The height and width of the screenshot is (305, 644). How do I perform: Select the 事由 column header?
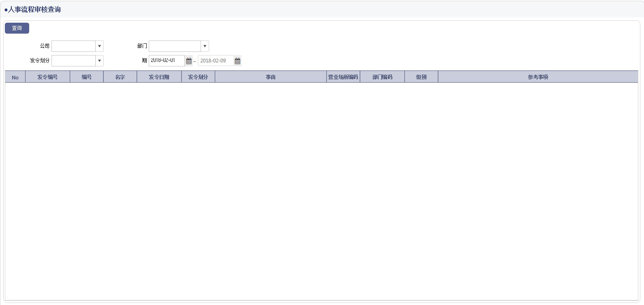[x=270, y=77]
